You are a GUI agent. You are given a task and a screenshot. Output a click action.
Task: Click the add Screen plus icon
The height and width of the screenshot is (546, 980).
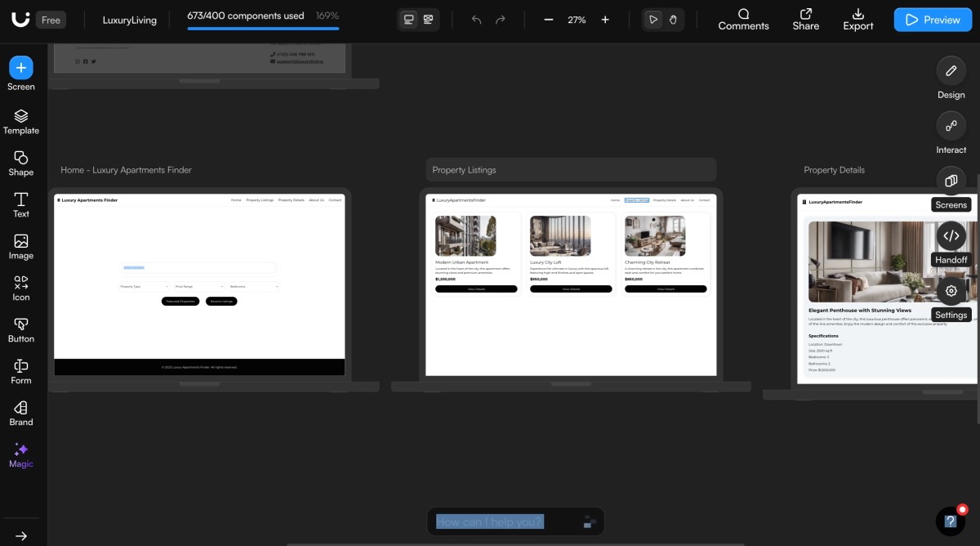coord(21,68)
